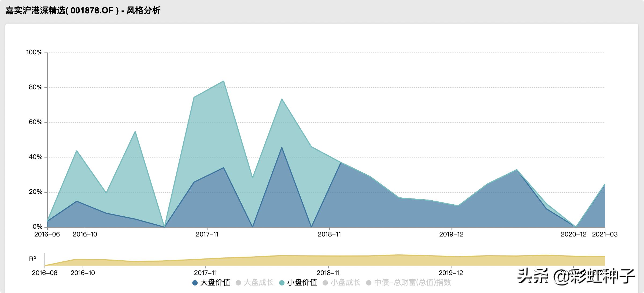Click the gray 小盘成长 legend dot
Screen dimensions: 644x293
(x=325, y=283)
